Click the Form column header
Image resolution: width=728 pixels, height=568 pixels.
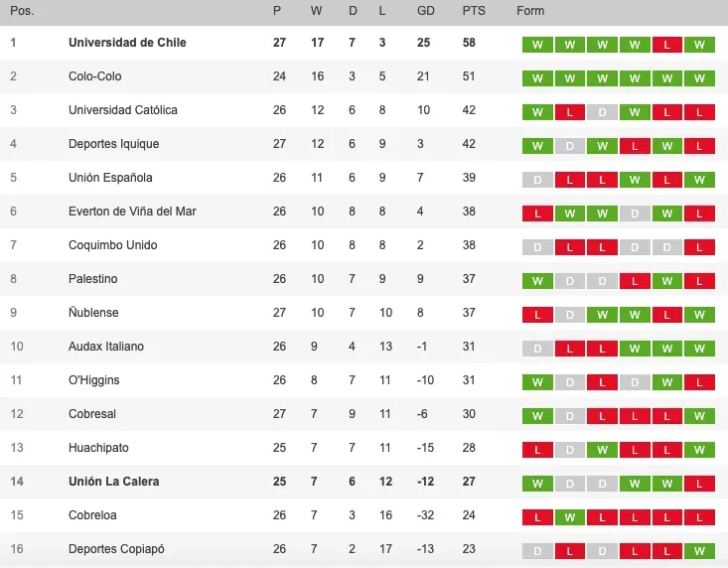coord(530,11)
